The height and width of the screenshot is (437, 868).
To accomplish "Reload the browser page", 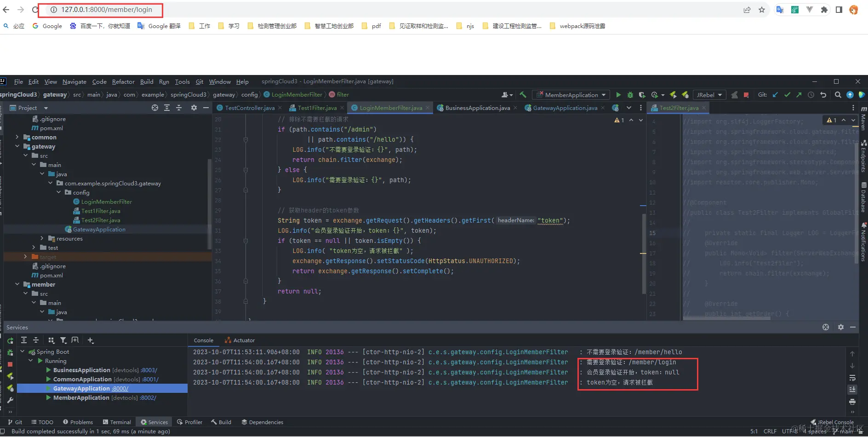I will pos(35,10).
